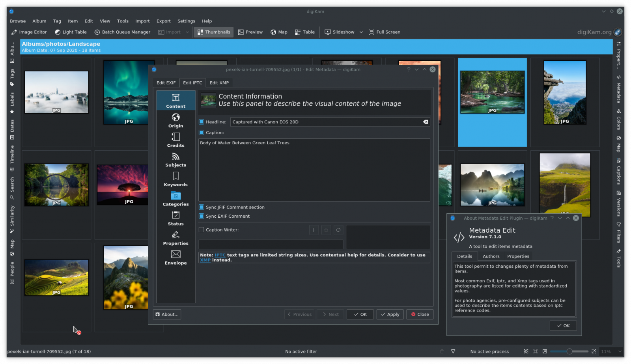Enable the Caption Writer checkbox
This screenshot has height=364, width=631.
201,230
